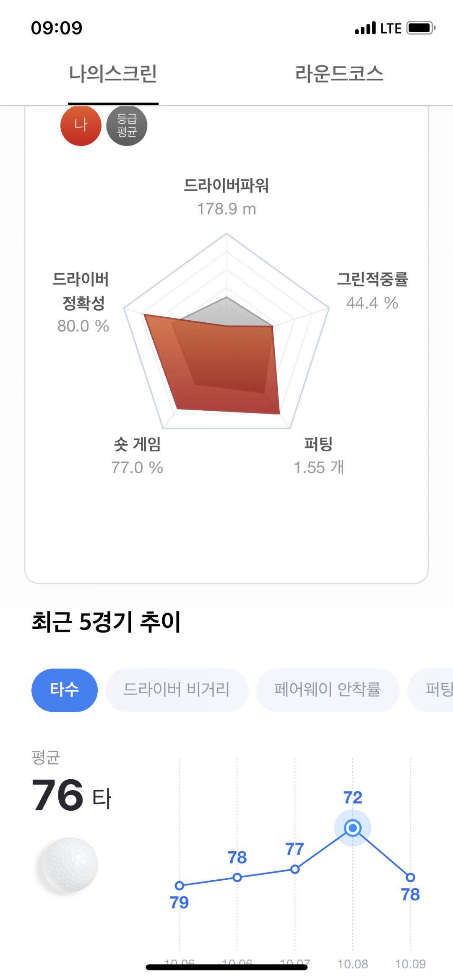Open the 라운드코스 tab
This screenshot has width=453, height=980.
pyautogui.click(x=339, y=74)
